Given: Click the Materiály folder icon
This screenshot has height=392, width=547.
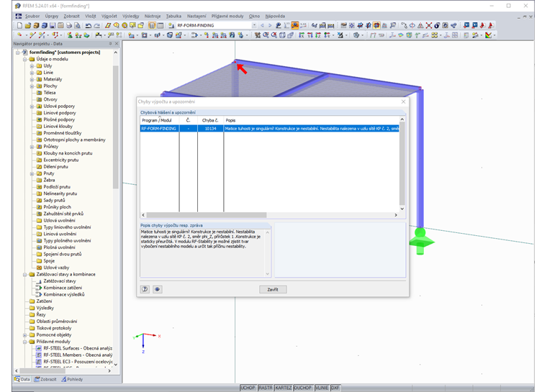Looking at the screenshot, I should click(x=40, y=79).
